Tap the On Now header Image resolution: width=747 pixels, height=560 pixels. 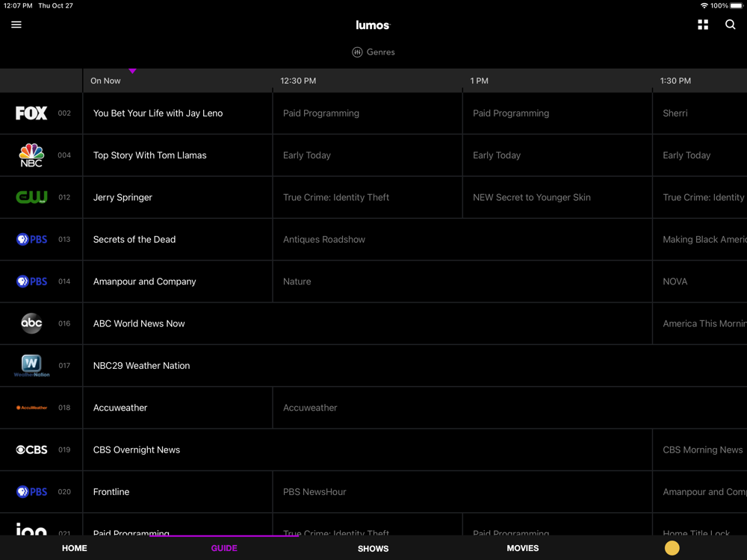coord(105,81)
